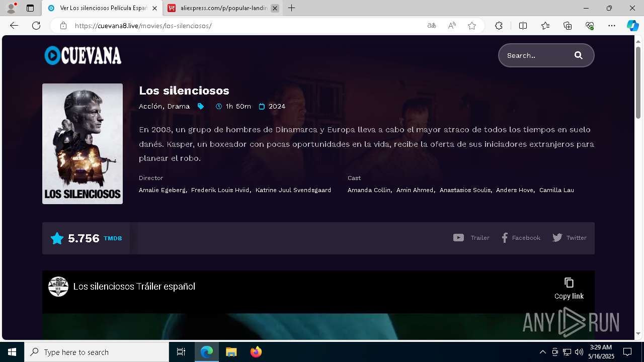Open File Explorer from taskbar
644x362 pixels.
pyautogui.click(x=231, y=352)
